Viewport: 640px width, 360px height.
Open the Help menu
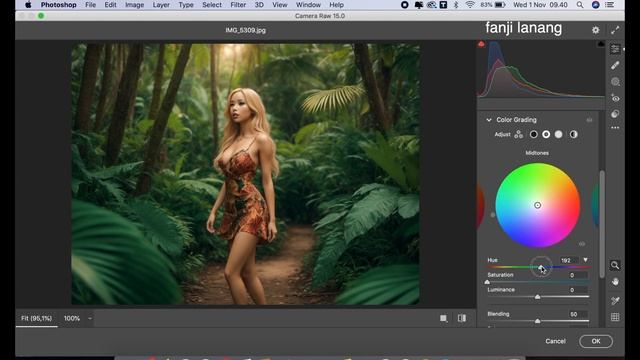(x=336, y=5)
